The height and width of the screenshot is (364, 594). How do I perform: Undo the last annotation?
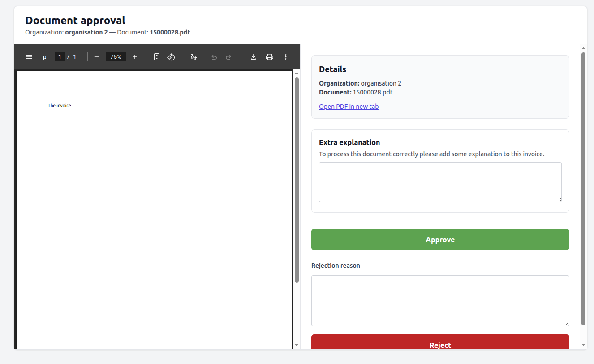coord(214,57)
